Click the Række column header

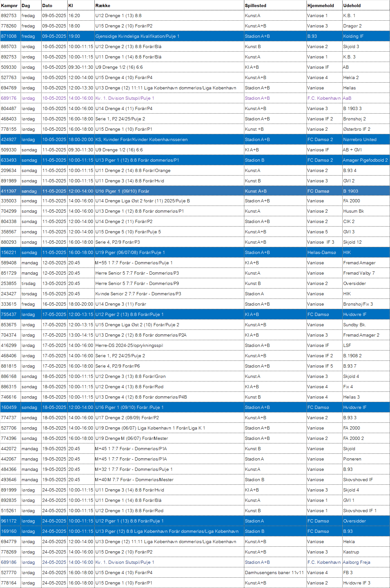click(103, 5)
